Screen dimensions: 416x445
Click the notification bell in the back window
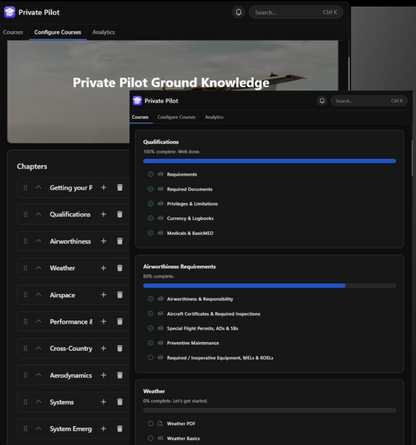(x=238, y=12)
